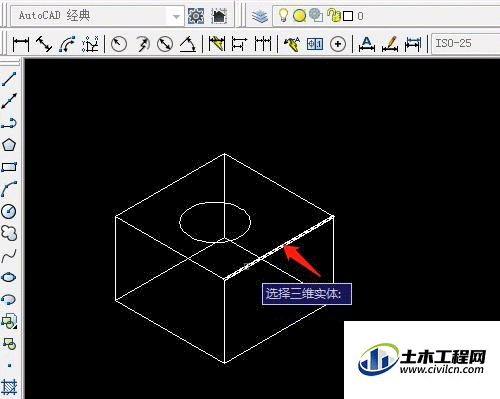This screenshot has width=500, height=399.
Task: Open the ISO-25 dimension style dropdown
Action: [466, 43]
